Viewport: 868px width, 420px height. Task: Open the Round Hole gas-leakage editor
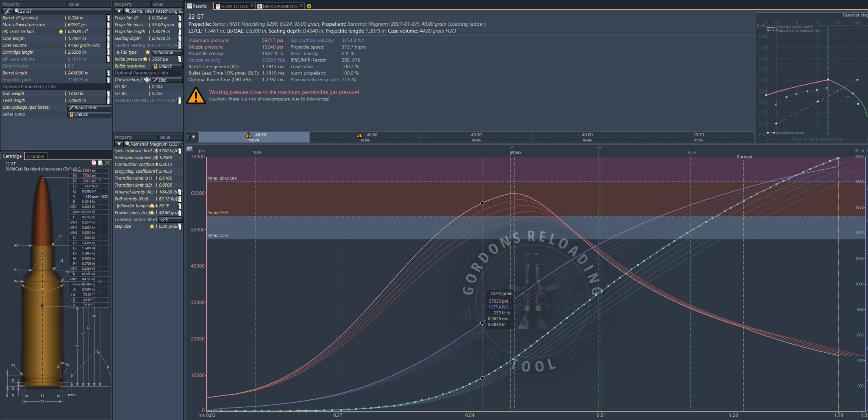pos(89,108)
